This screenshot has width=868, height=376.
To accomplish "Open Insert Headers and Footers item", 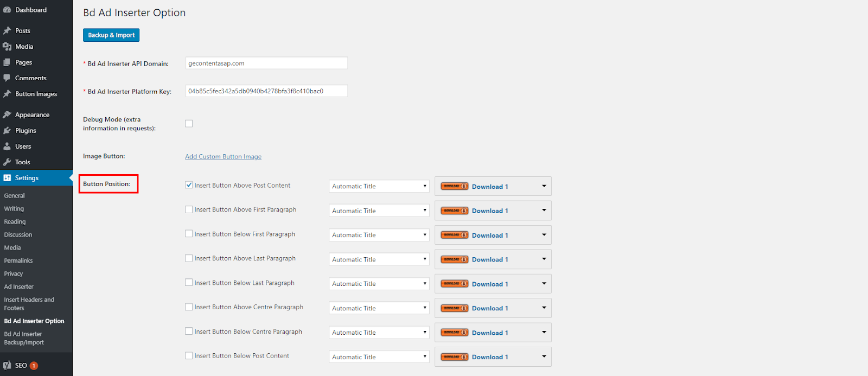I will point(29,304).
